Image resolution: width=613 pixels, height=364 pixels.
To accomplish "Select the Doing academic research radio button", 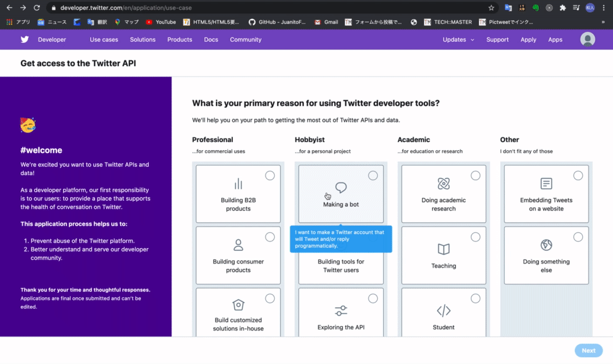I will (x=475, y=175).
